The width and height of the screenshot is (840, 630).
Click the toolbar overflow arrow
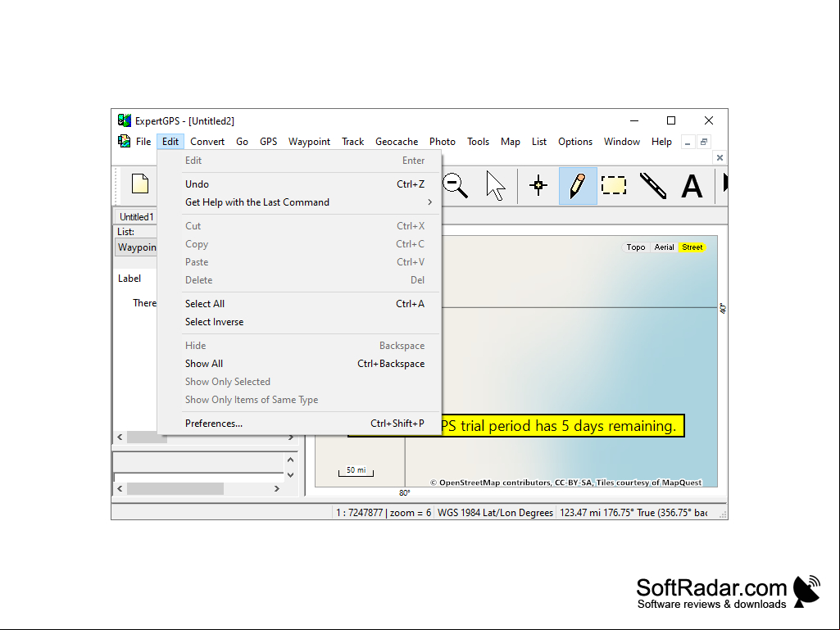(724, 183)
